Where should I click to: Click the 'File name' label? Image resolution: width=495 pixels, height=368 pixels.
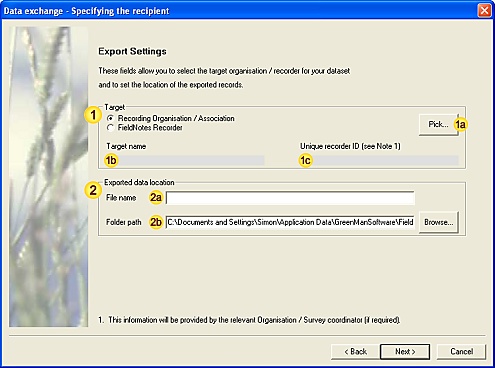121,198
